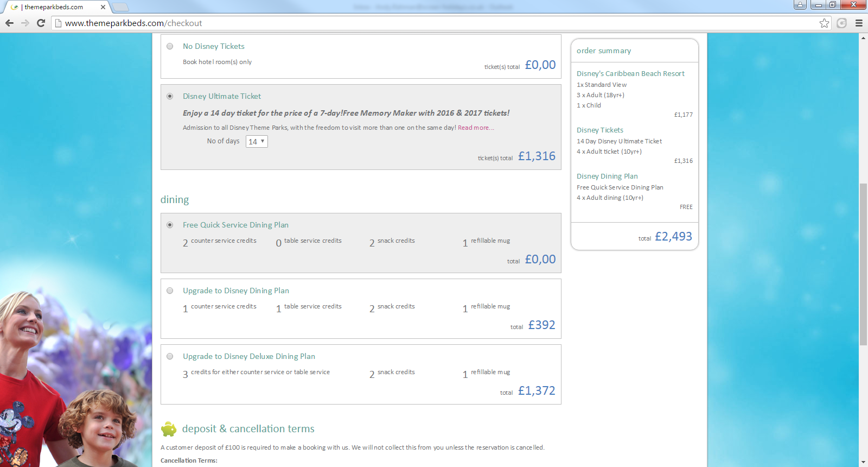Image resolution: width=868 pixels, height=467 pixels.
Task: Click the 'order summary' panel title
Action: tap(604, 51)
